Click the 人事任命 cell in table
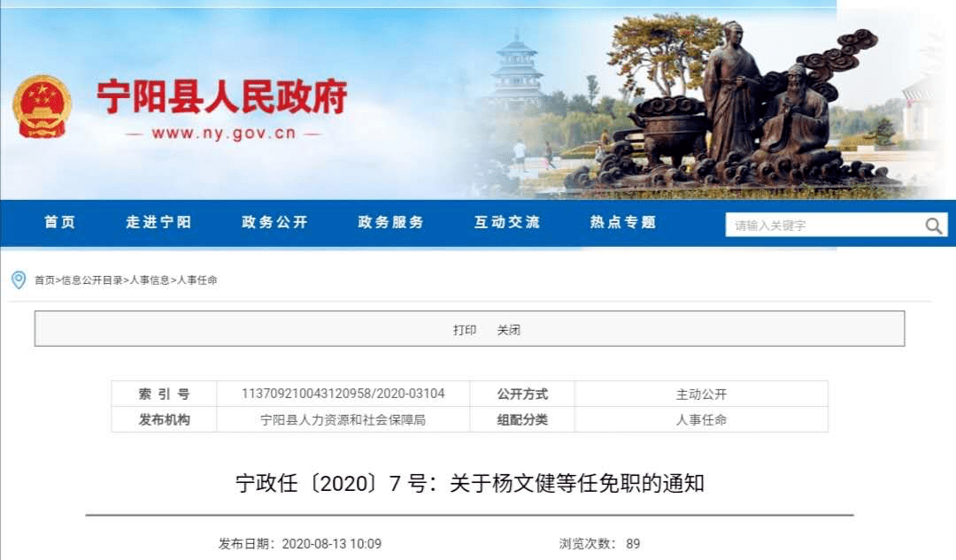This screenshot has height=560, width=956. tap(701, 420)
